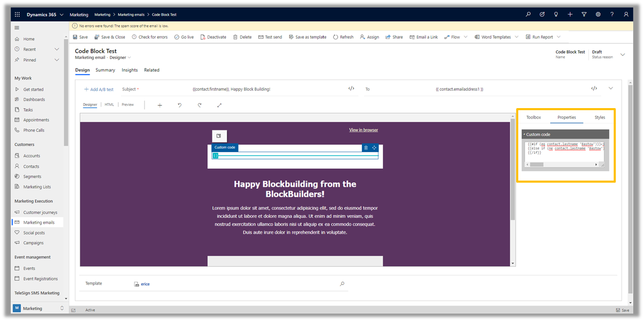Click Assign command
Screen dimensions: 644x321
[x=369, y=37]
